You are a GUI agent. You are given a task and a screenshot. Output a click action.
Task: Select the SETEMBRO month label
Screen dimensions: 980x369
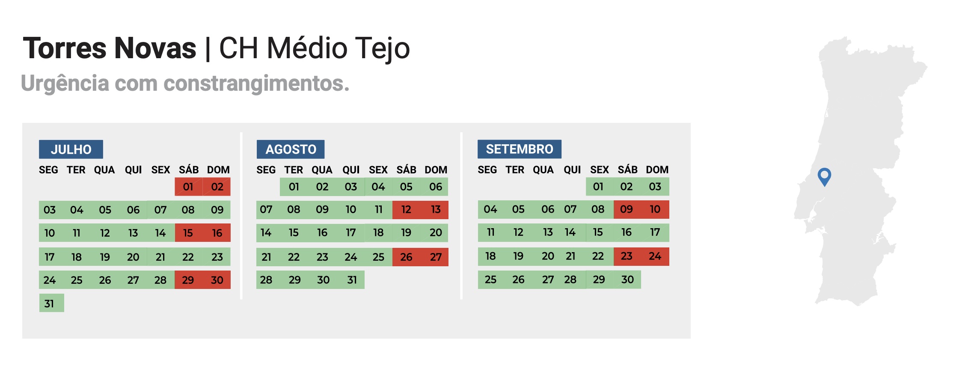[519, 149]
